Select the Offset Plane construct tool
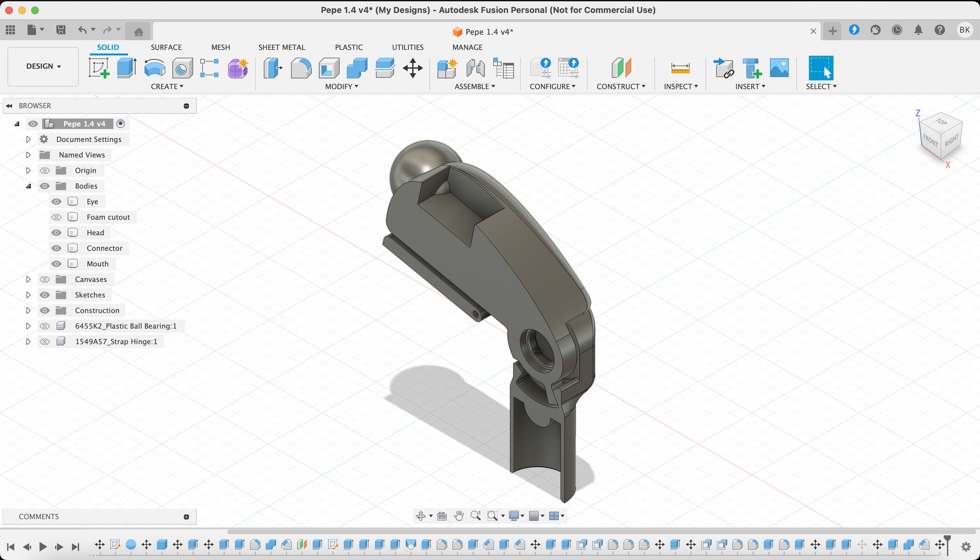The height and width of the screenshot is (560, 980). (622, 67)
